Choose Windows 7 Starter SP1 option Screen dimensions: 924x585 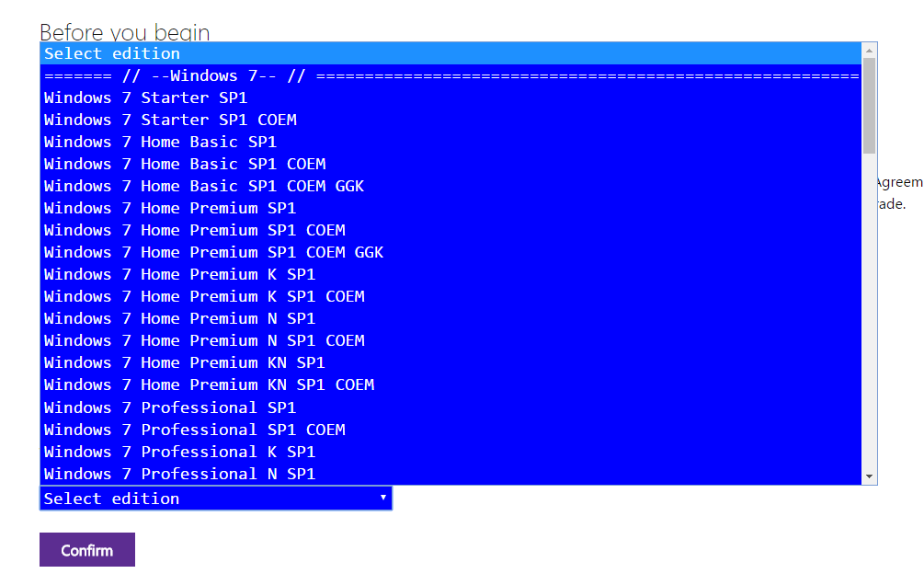tap(451, 97)
